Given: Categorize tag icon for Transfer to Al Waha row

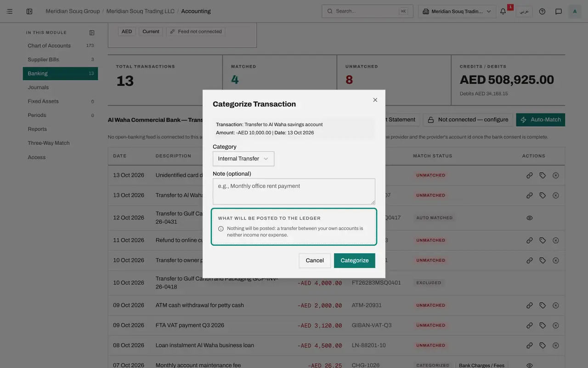Looking at the screenshot, I should [543, 195].
